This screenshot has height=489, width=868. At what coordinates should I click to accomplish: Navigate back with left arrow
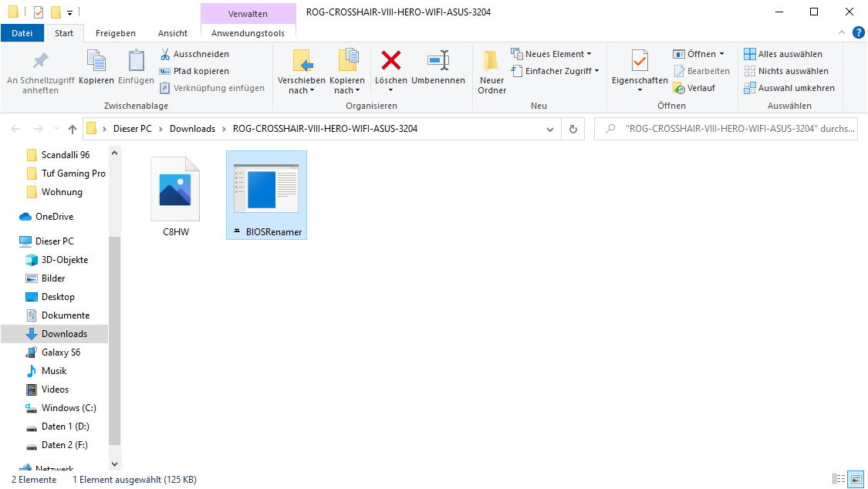coord(15,129)
